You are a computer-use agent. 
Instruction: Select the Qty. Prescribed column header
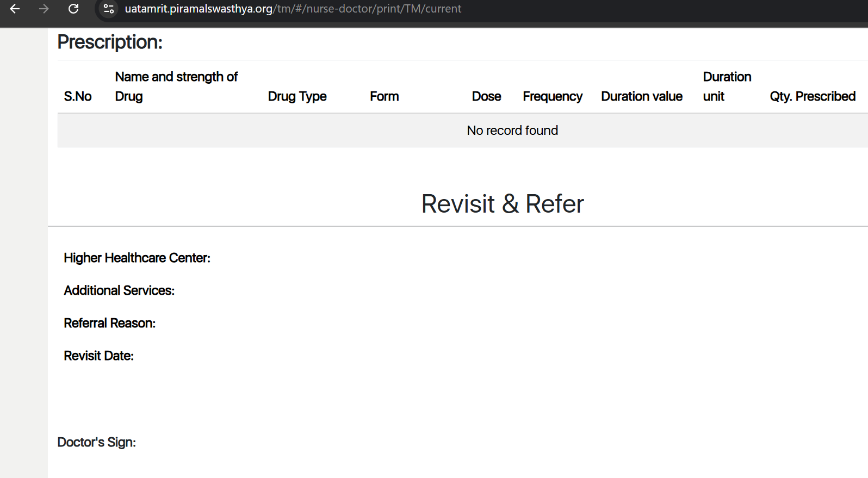(x=813, y=96)
